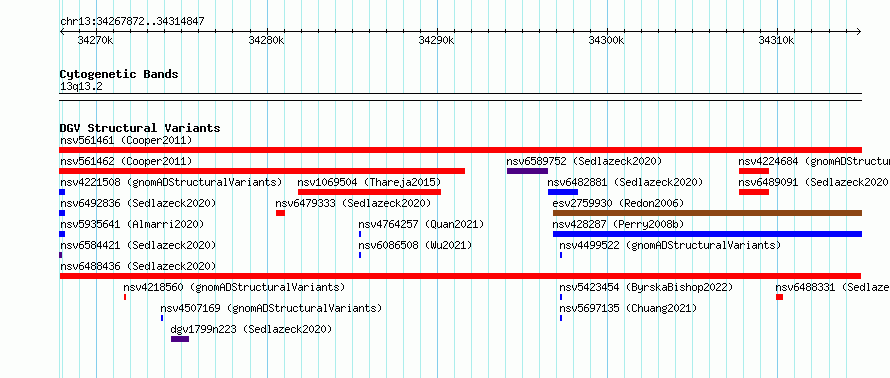This screenshot has width=890, height=378.
Task: Click the small red bar under nsv6479333
Action: coord(280,213)
